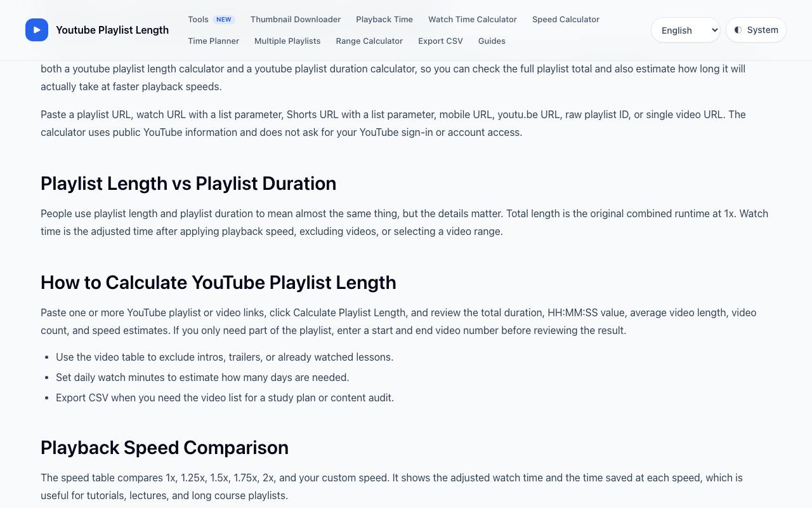Open the Playback Time page

[x=384, y=19]
